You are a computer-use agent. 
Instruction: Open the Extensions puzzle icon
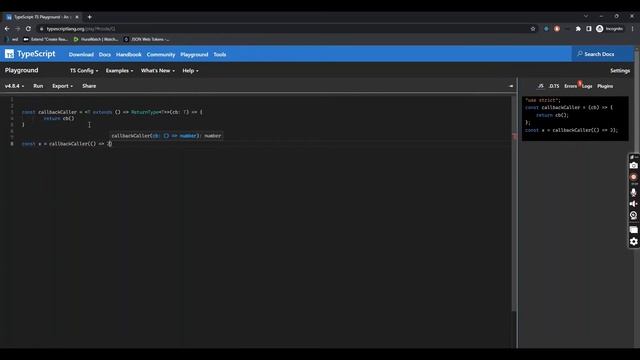[x=578, y=29]
